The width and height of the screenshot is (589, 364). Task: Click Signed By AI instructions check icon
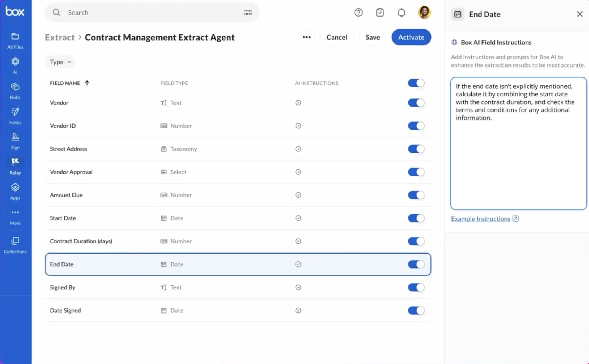click(x=298, y=287)
